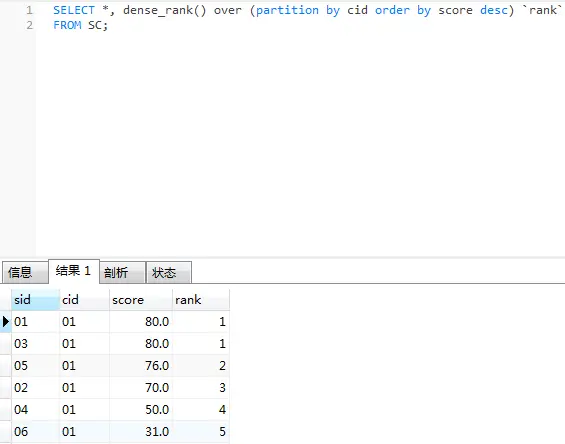Sort by the sid column header

coord(35,300)
